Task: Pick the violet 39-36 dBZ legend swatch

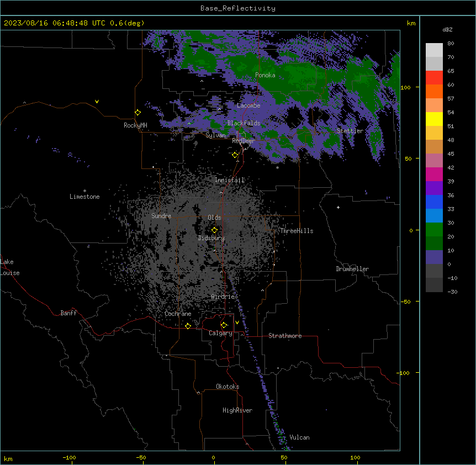Action: pos(434,188)
